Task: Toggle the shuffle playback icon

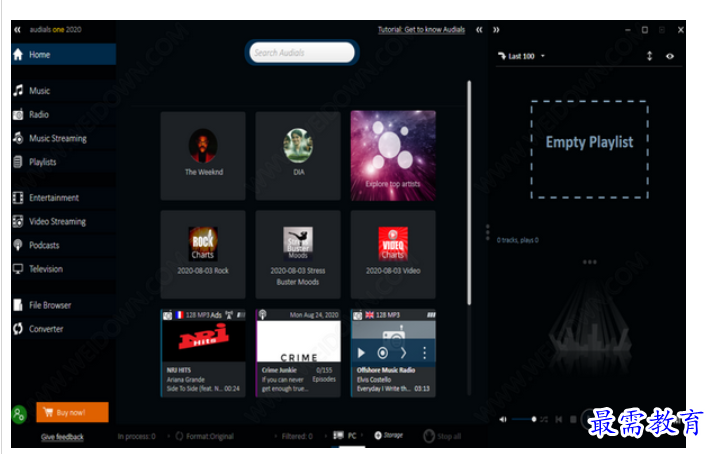Action: (x=544, y=419)
